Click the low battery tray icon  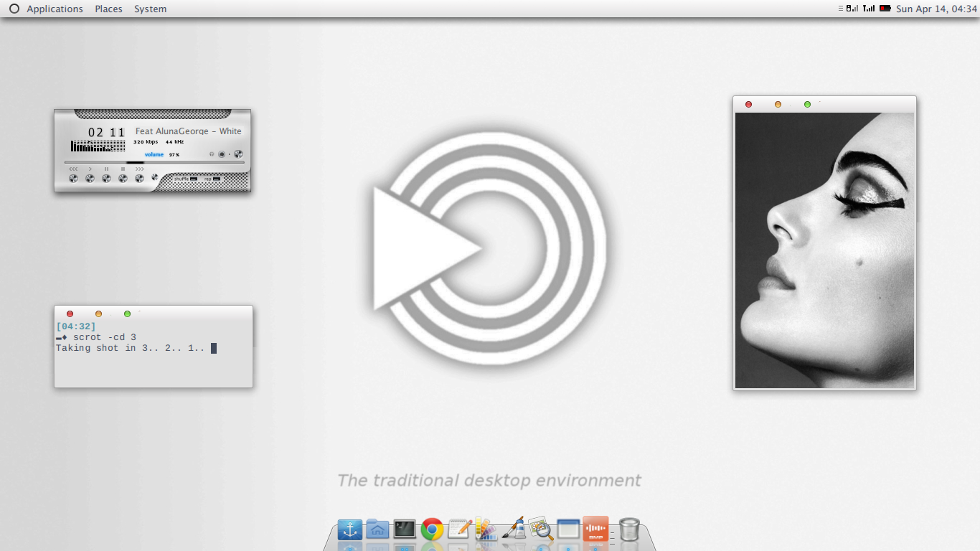pos(885,9)
